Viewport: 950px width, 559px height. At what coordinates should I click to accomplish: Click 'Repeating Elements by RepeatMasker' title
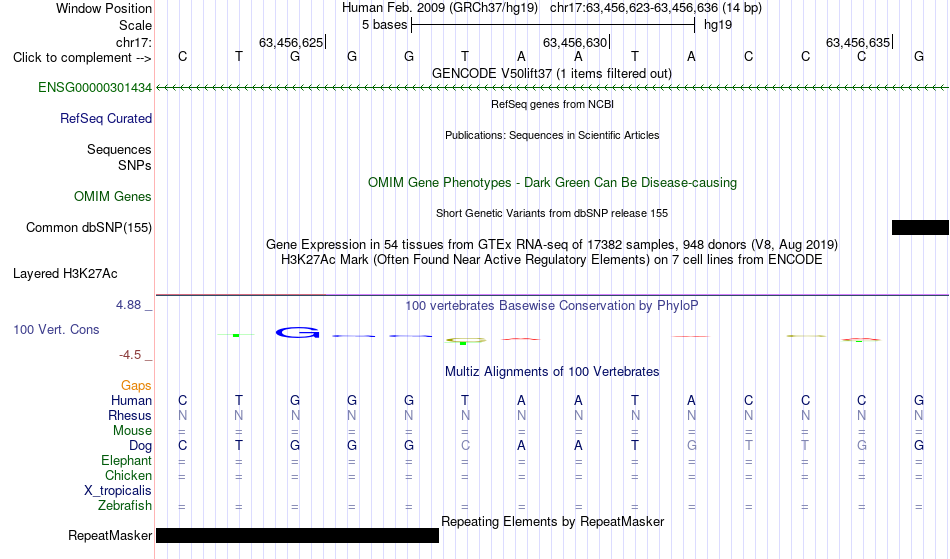[552, 522]
